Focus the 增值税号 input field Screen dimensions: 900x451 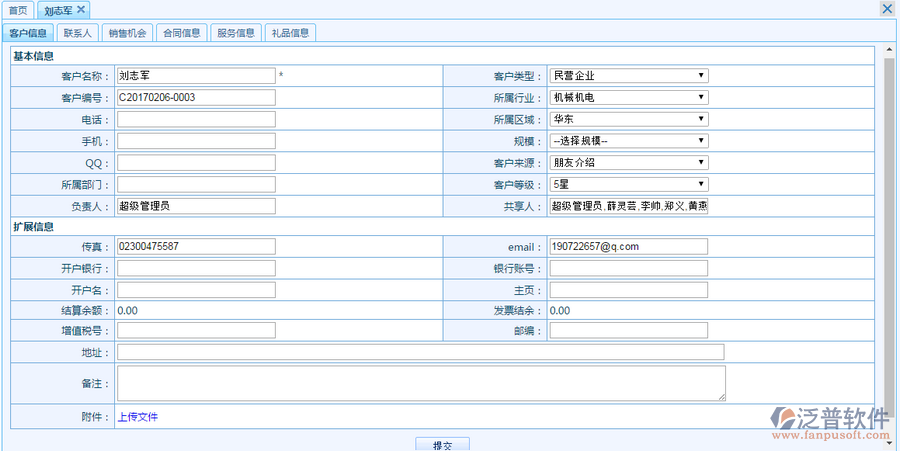coord(196,331)
